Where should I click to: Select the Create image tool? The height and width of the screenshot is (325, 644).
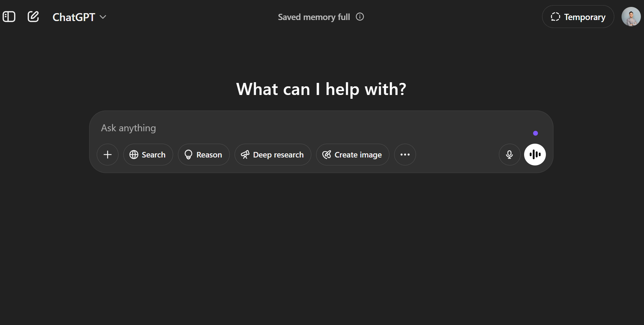point(352,154)
